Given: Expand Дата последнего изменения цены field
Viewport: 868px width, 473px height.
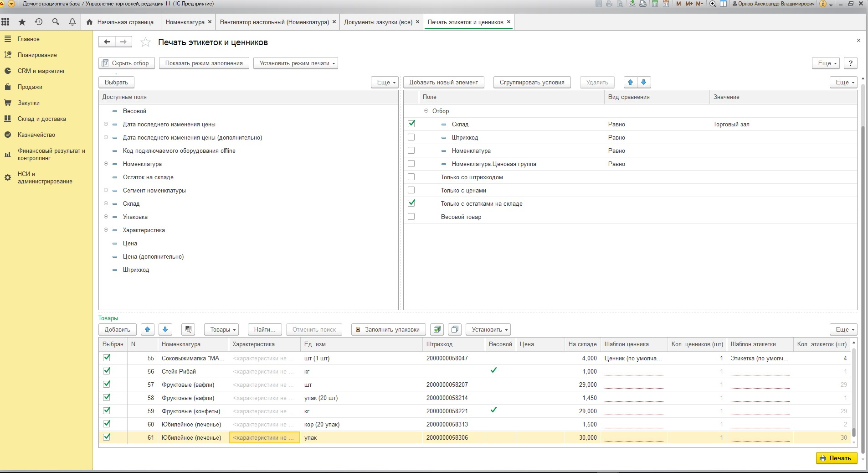Looking at the screenshot, I should click(106, 124).
